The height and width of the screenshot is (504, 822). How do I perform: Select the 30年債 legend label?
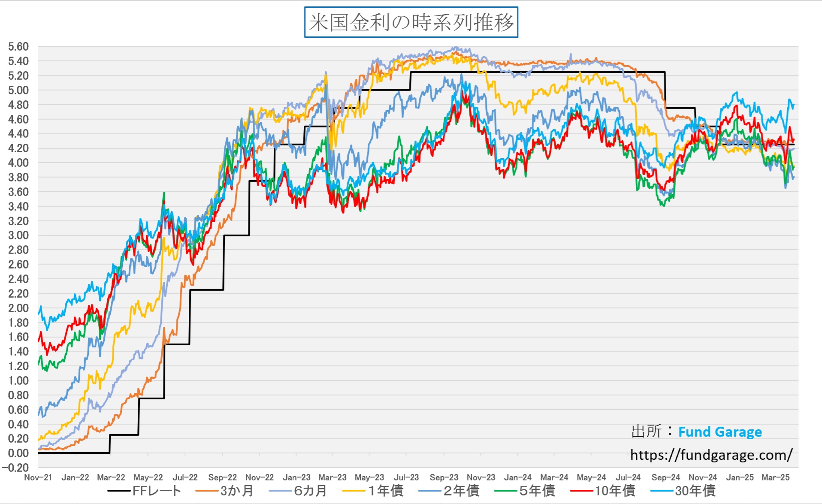click(695, 491)
